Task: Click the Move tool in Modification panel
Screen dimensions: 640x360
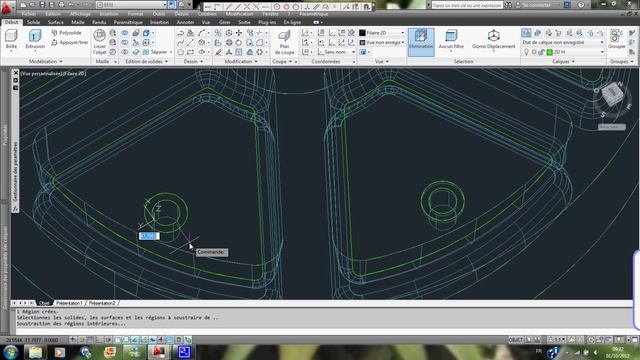Action: (239, 33)
